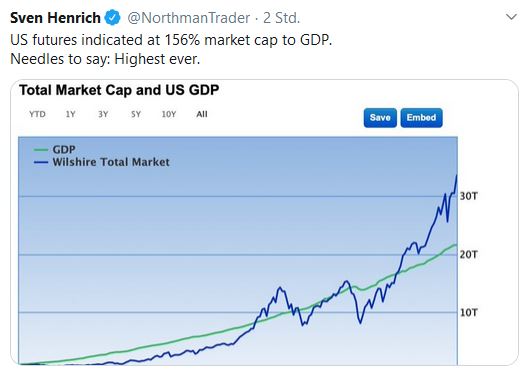Select the 1Y time range
Viewport: 531px width, 376px height.
70,114
